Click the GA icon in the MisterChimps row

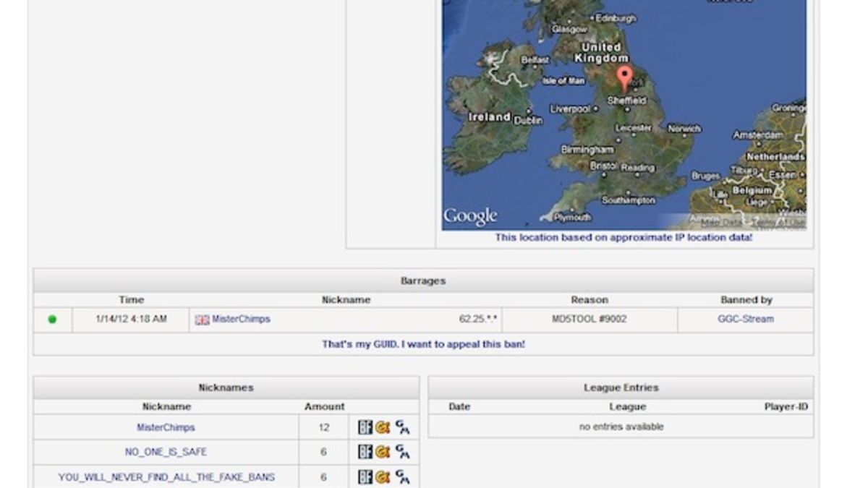(403, 428)
